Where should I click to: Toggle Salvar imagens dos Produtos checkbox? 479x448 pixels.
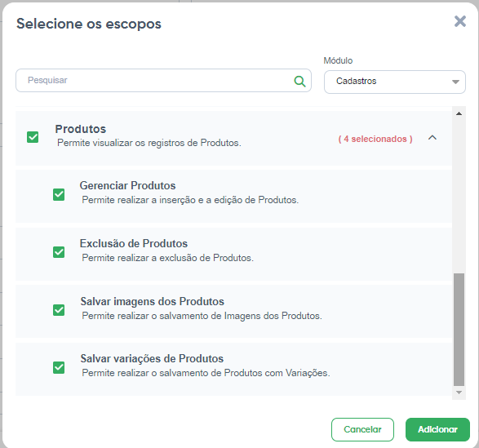[x=59, y=310]
